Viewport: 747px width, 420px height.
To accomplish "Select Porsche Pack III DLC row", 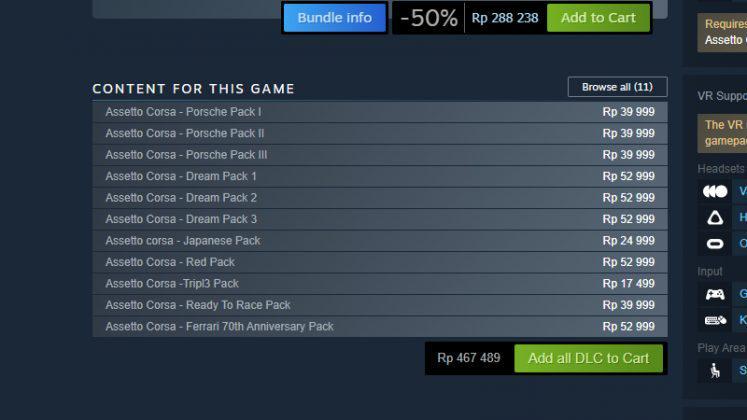I will [x=380, y=155].
